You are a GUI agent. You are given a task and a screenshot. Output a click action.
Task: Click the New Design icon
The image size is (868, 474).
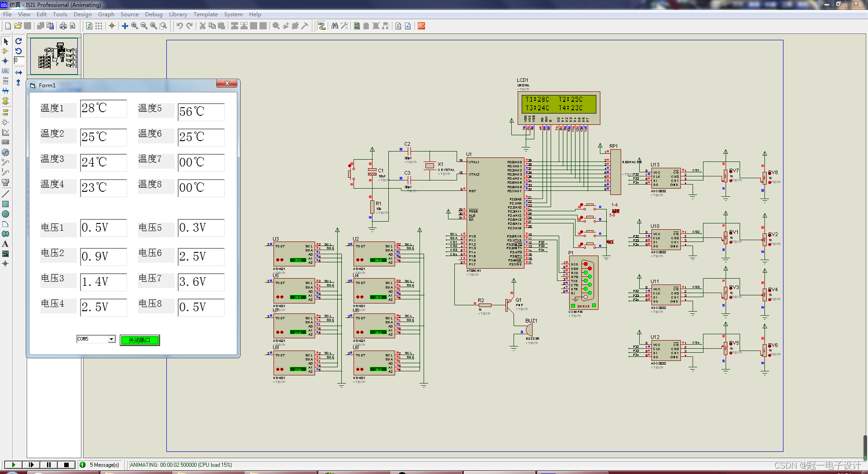(8, 26)
